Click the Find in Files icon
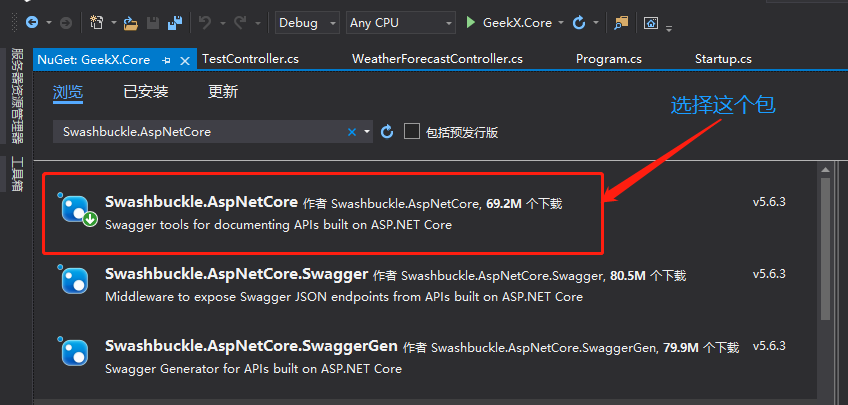 click(x=621, y=23)
